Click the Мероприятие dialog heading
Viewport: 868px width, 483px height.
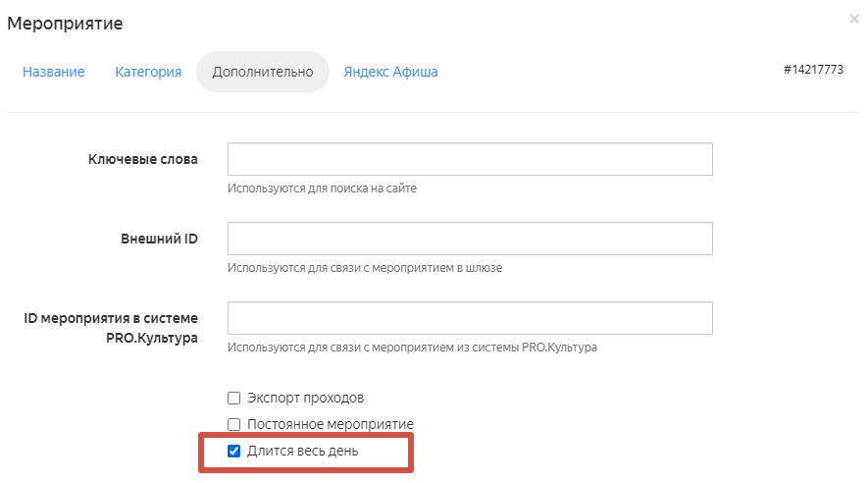pyautogui.click(x=66, y=23)
